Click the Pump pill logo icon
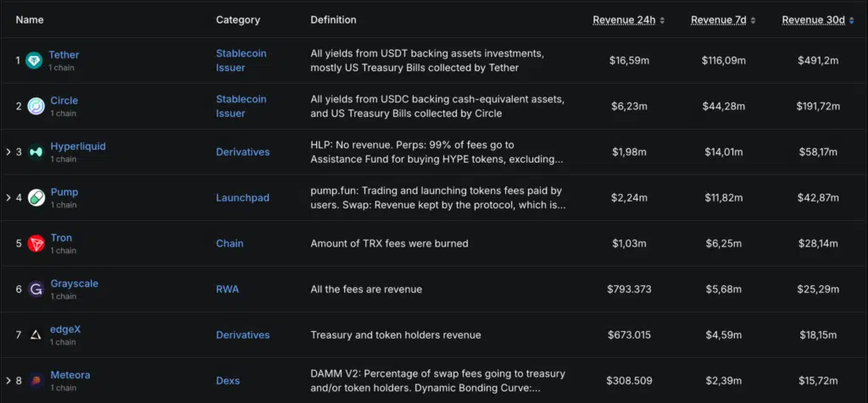Image resolution: width=868 pixels, height=403 pixels. point(36,197)
